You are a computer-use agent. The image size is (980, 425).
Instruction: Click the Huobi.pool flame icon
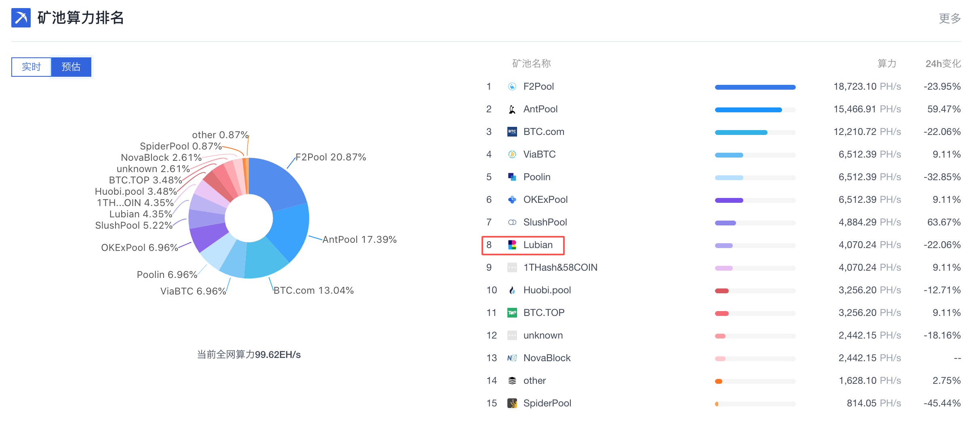512,290
